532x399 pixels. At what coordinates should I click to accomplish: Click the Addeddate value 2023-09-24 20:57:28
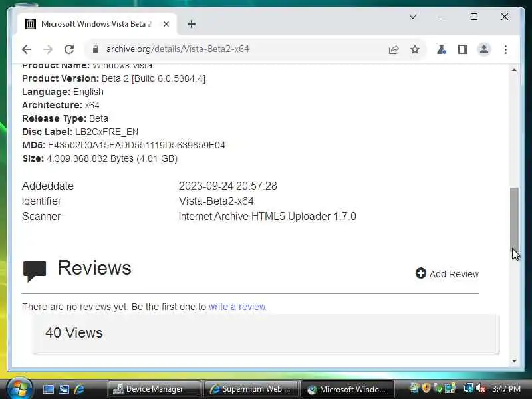pyautogui.click(x=227, y=186)
